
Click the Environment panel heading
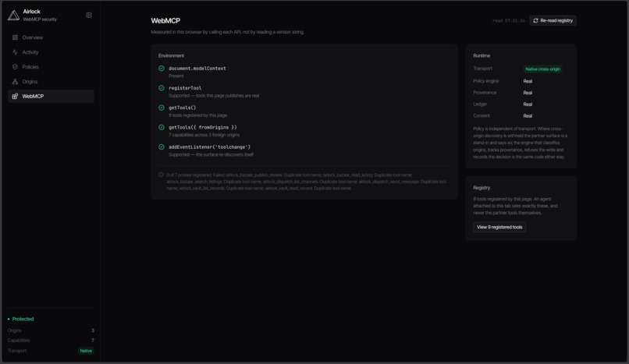[x=171, y=55]
